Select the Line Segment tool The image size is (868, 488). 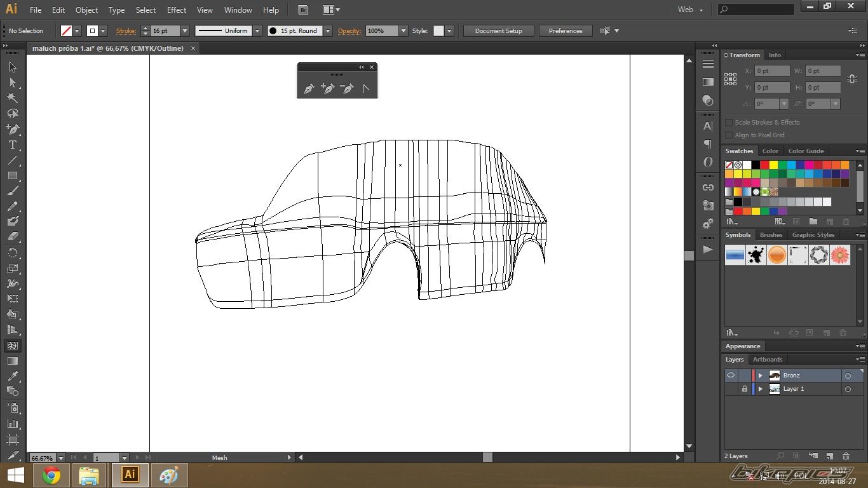click(x=12, y=160)
